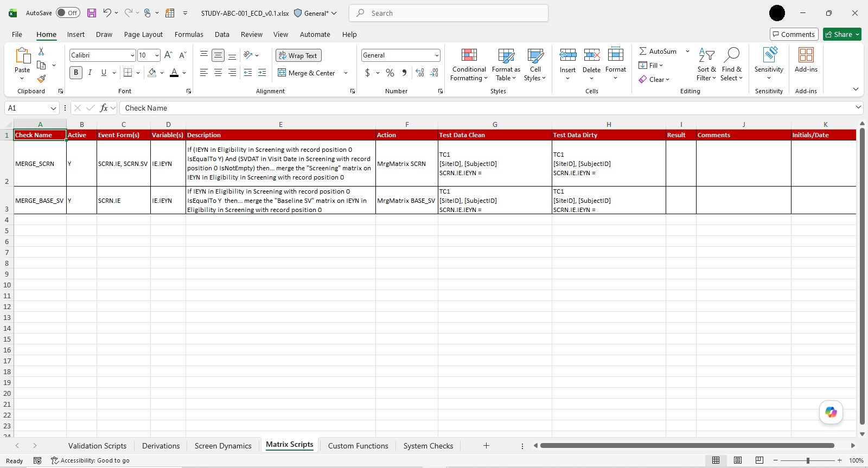
Task: Open the Page Layout ribbon tab
Action: click(x=143, y=34)
